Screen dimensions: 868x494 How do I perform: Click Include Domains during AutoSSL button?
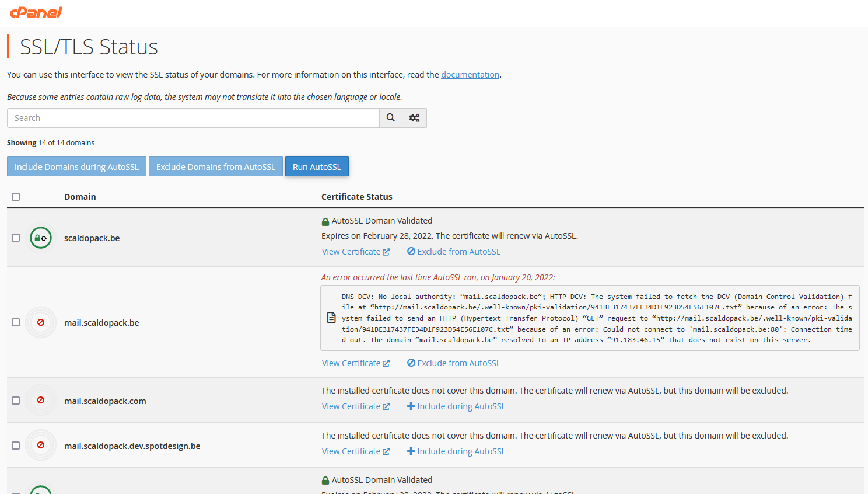click(x=76, y=166)
